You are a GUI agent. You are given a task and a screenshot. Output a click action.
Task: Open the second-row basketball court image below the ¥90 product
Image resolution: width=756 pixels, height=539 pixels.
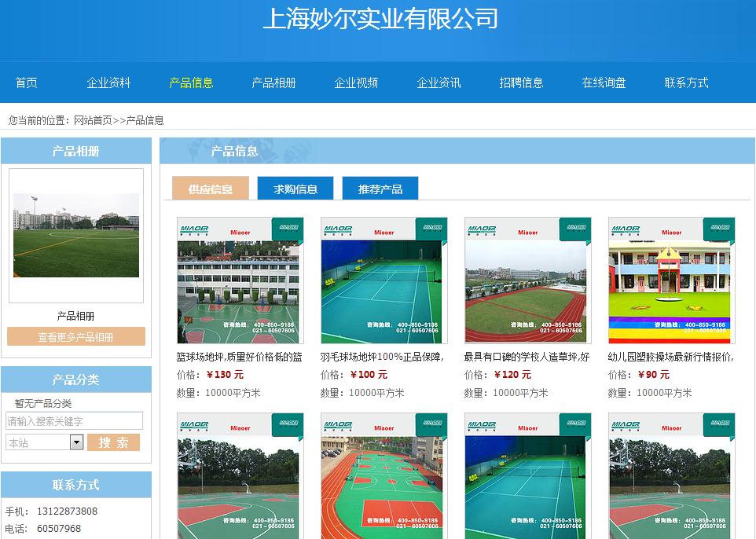click(x=672, y=476)
